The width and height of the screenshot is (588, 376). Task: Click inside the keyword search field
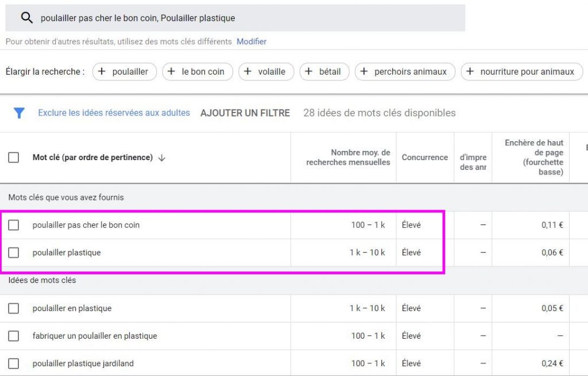click(x=230, y=18)
